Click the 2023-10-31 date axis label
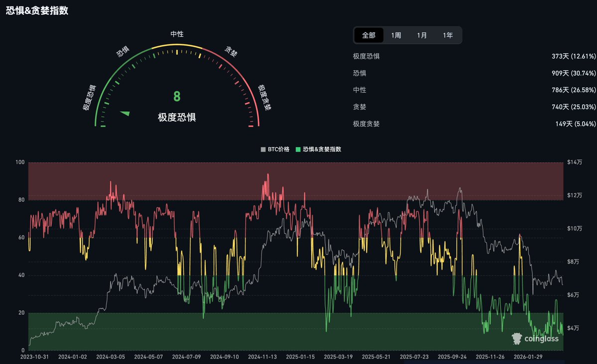The height and width of the screenshot is (364, 597). tap(34, 357)
